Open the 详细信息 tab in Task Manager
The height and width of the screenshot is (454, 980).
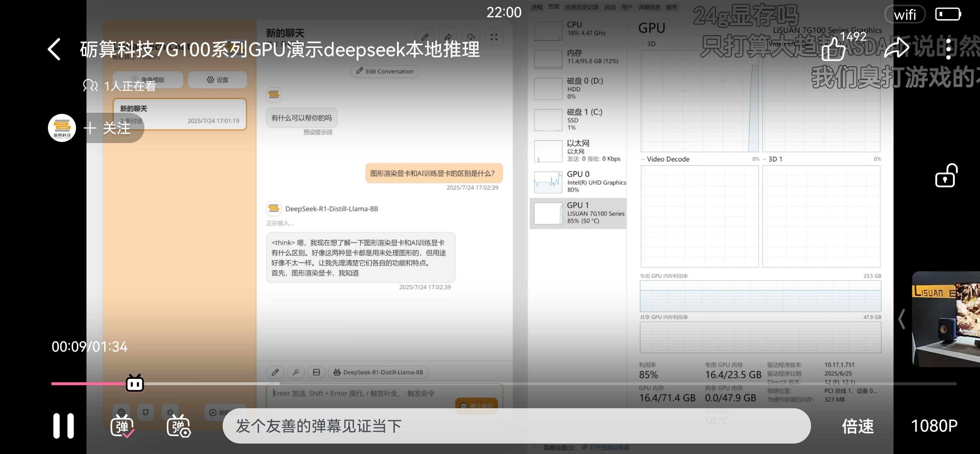(649, 7)
